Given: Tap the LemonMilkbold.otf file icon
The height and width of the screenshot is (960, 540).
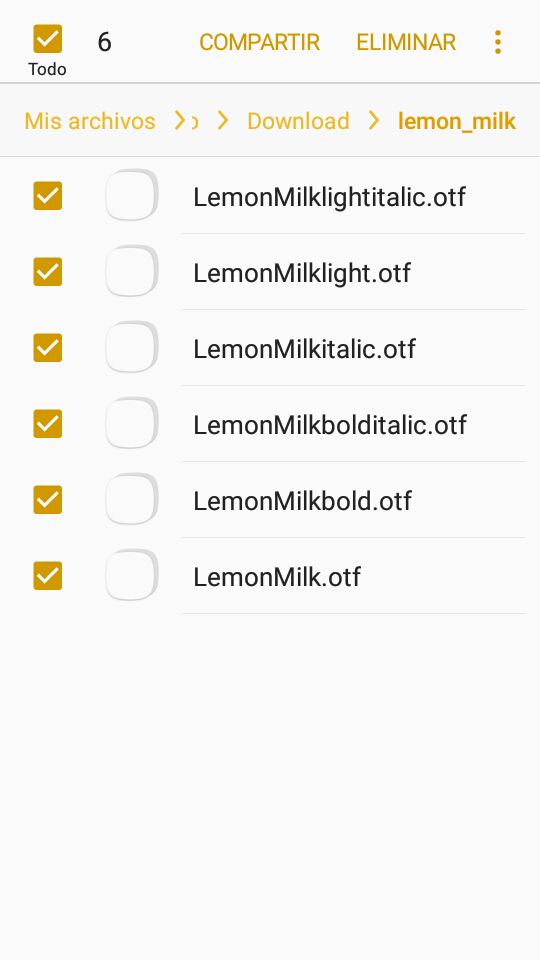Looking at the screenshot, I should click(132, 498).
